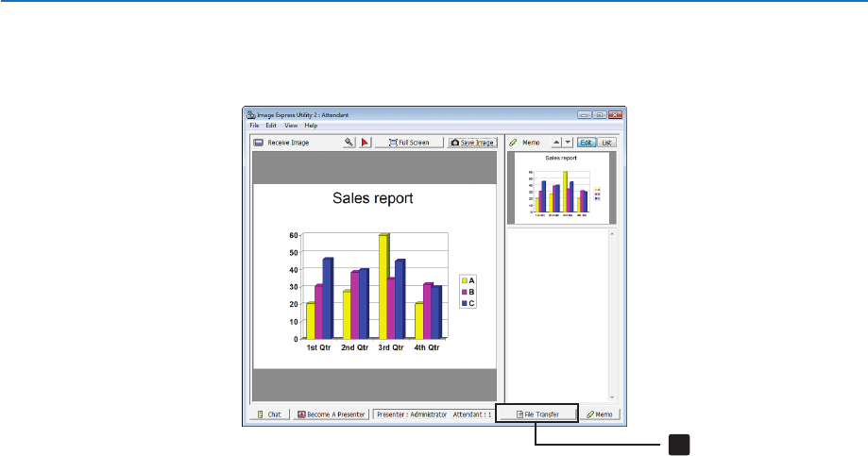Click the Receive Image monitor icon
868x456 pixels.
(259, 143)
